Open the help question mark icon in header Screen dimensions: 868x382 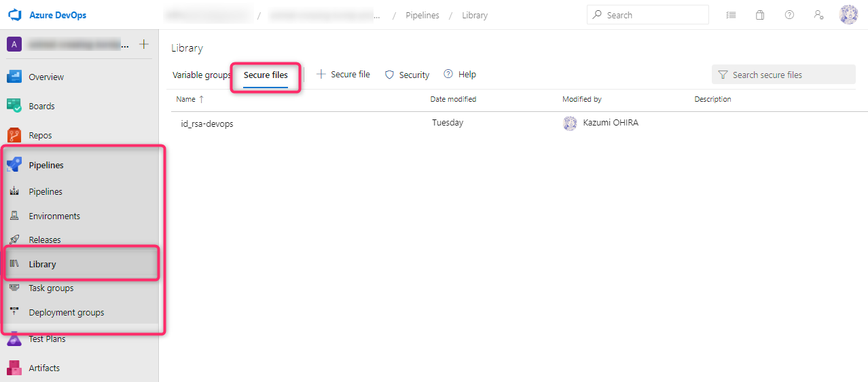pos(789,15)
